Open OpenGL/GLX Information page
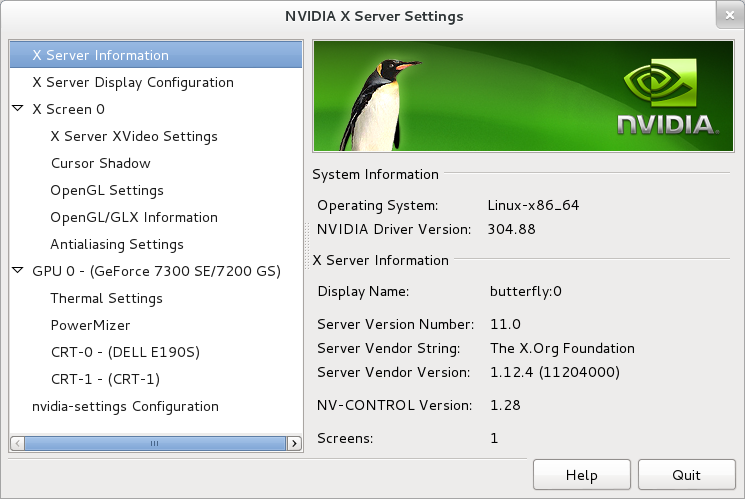 click(134, 218)
